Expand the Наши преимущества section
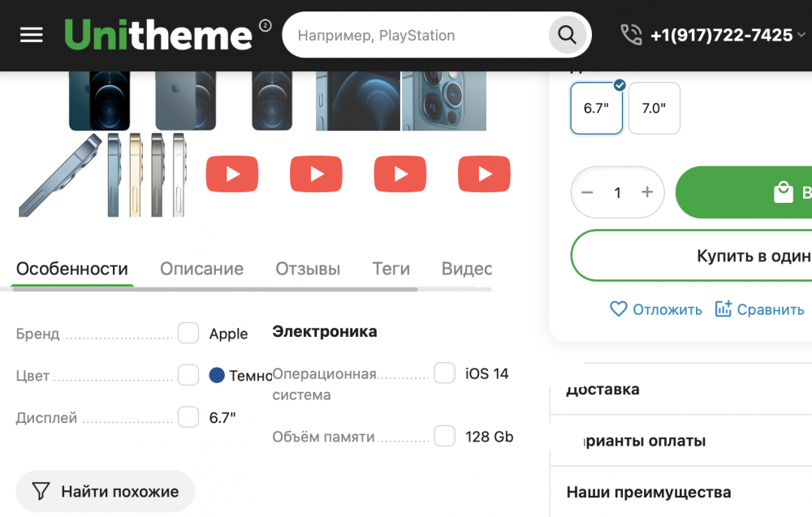The width and height of the screenshot is (812, 517). [648, 492]
